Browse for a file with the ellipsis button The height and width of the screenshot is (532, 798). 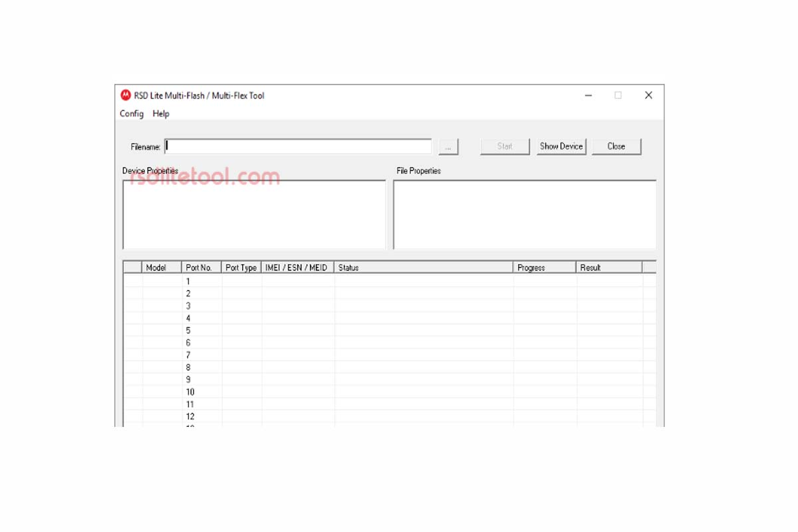pos(449,147)
